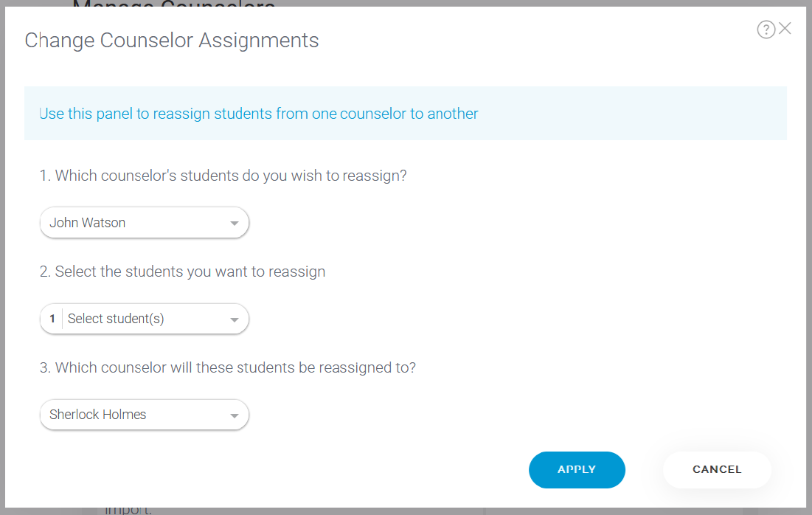This screenshot has width=812, height=515.
Task: Click the selected students count badge
Action: pyautogui.click(x=52, y=319)
